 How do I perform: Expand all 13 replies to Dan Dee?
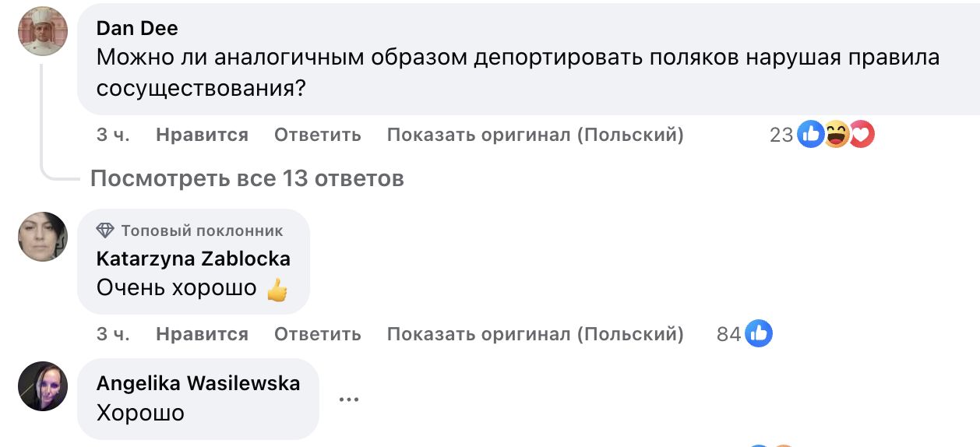tap(247, 179)
